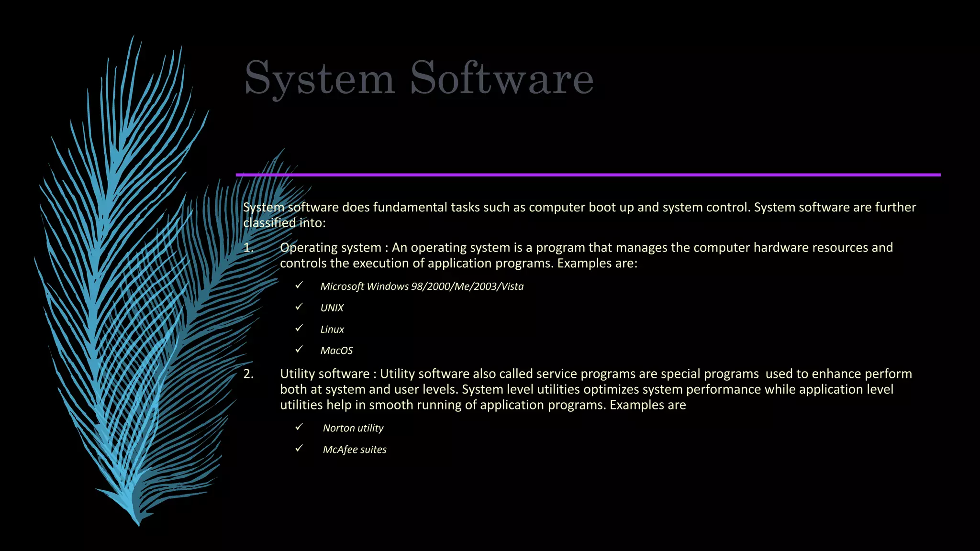
Task: Click the 'Microsoft Windows 98/2000/Me/2003/Vista' bullet
Action: (422, 286)
